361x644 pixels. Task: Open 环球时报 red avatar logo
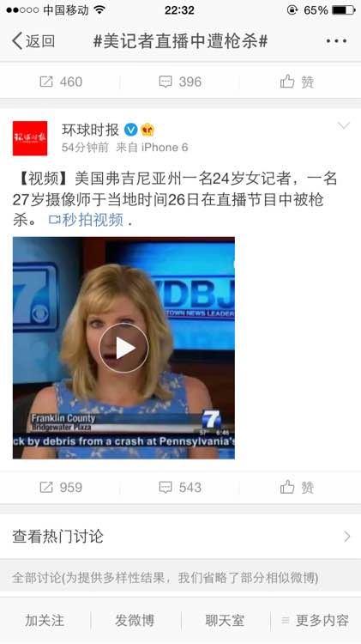[30, 138]
